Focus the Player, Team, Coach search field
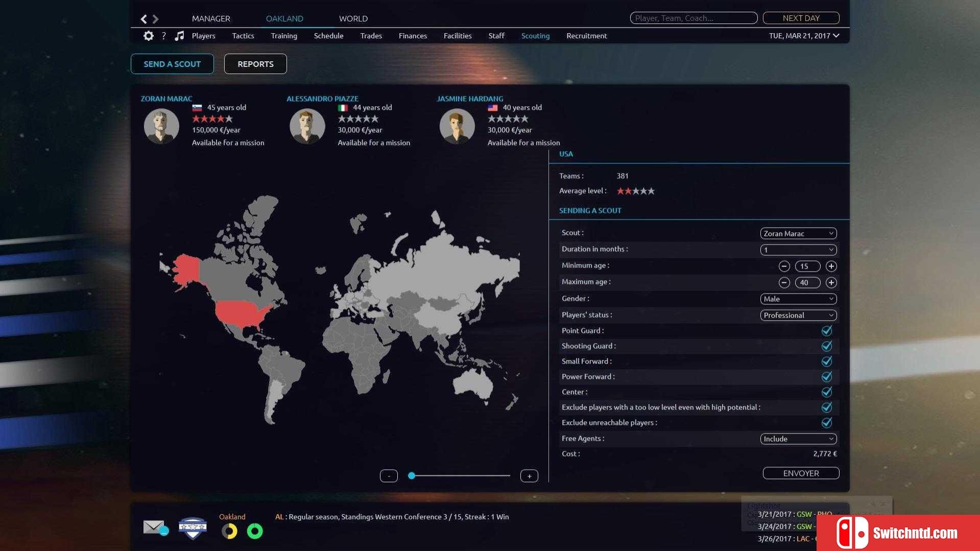 click(694, 18)
